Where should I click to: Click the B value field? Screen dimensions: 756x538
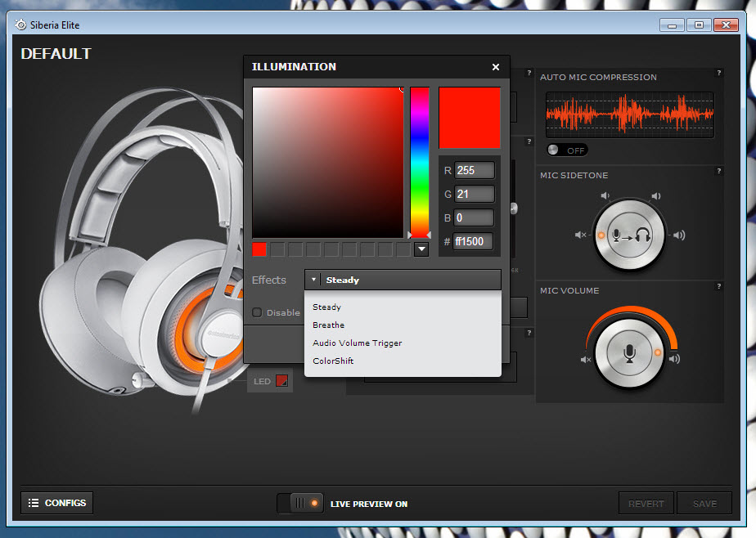coord(474,217)
